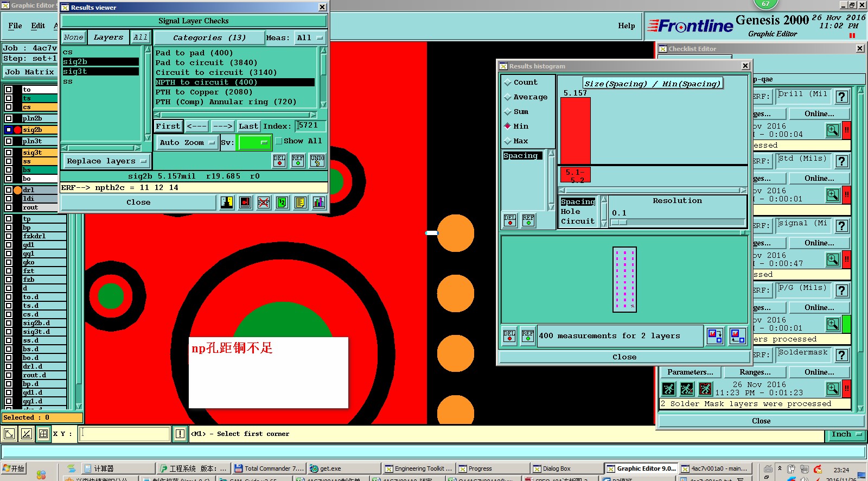Image resolution: width=868 pixels, height=481 pixels.
Task: Click Parameters... button in Soldermask row
Action: [690, 372]
